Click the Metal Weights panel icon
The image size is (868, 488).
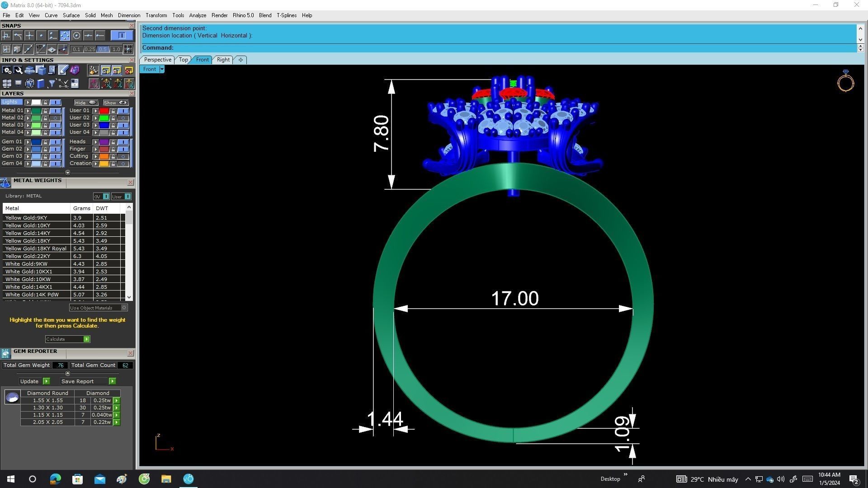(5, 183)
